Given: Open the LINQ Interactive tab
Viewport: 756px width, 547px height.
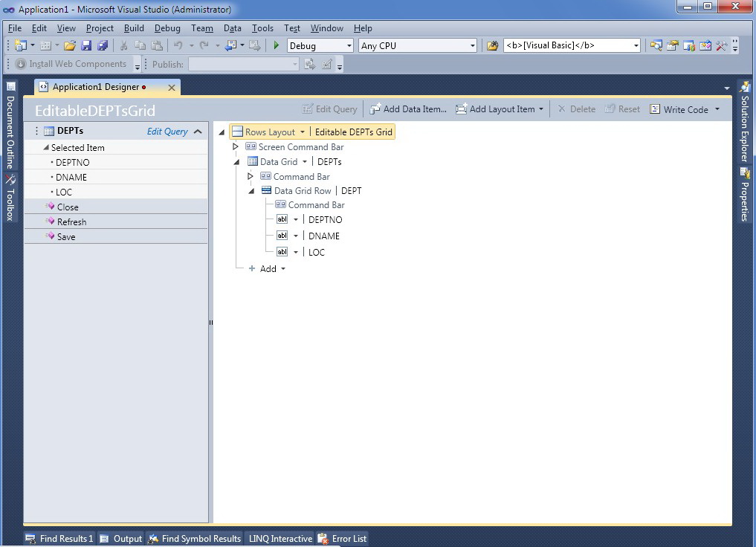Looking at the screenshot, I should [280, 539].
